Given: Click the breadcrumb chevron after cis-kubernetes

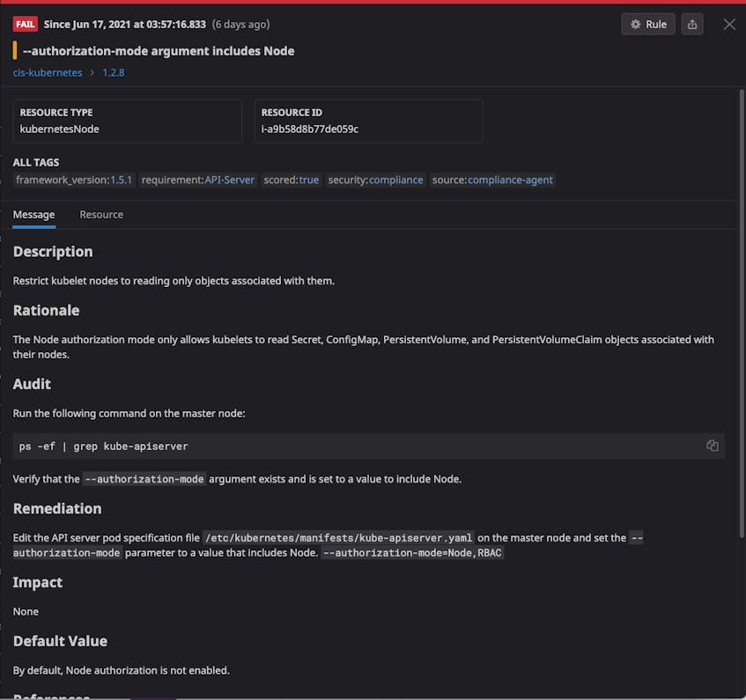Looking at the screenshot, I should 92,73.
